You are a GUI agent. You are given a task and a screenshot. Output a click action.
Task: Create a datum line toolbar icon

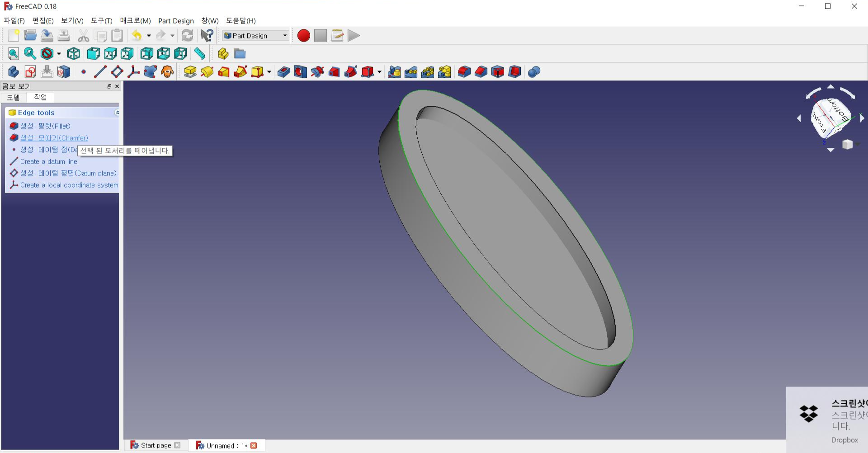coord(100,71)
